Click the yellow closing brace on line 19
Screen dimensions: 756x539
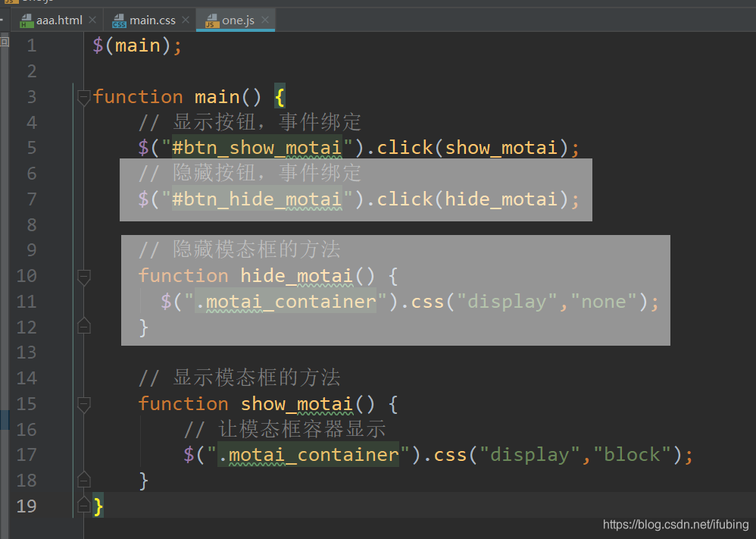pyautogui.click(x=98, y=506)
